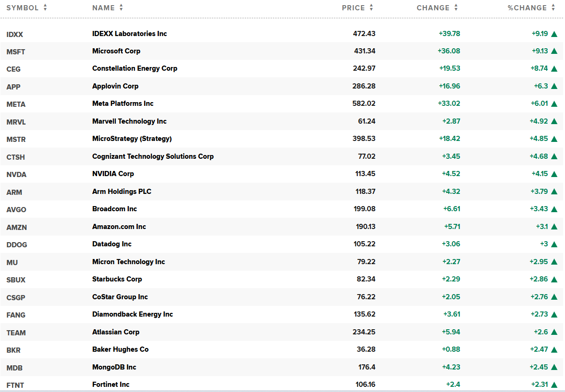Open the CSGP ticker symbol

click(16, 297)
